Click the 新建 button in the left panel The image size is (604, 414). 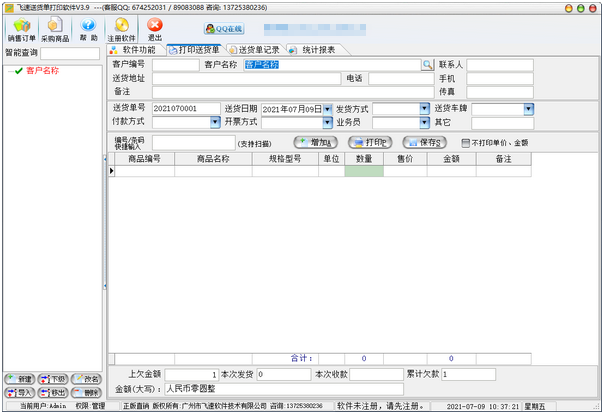pos(20,379)
